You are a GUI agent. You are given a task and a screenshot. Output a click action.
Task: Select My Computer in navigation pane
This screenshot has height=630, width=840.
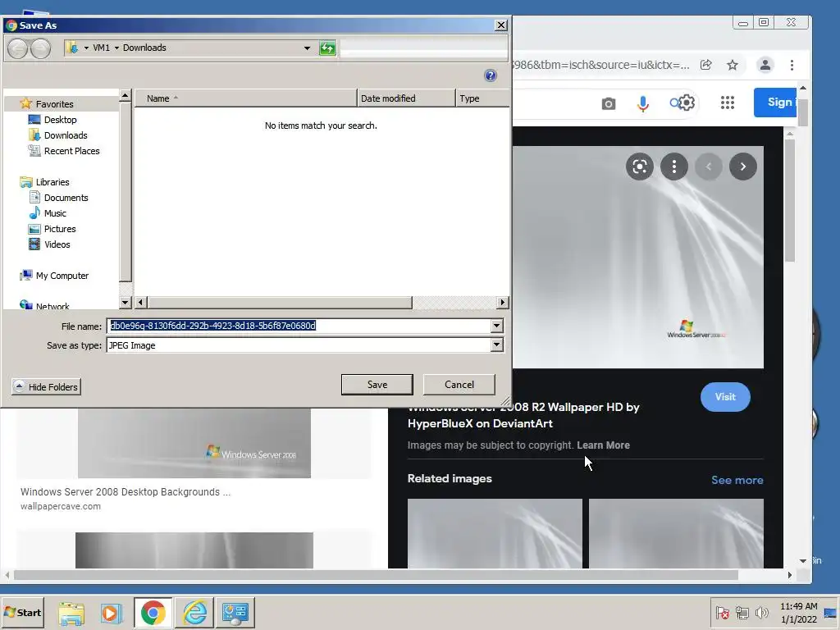pos(62,276)
